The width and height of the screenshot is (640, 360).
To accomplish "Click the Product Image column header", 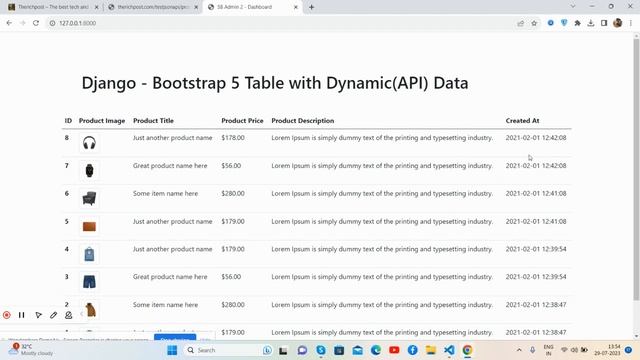I will (x=102, y=121).
